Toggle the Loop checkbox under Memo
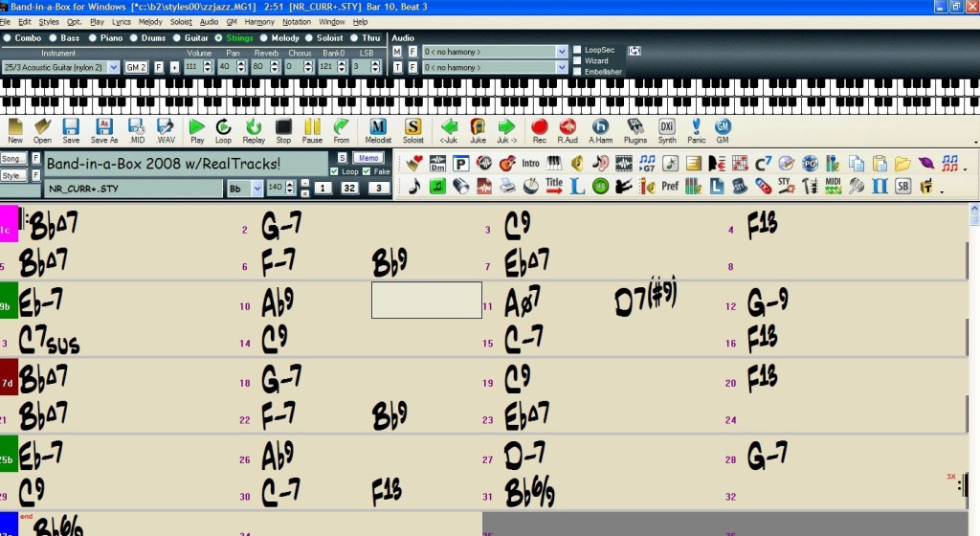This screenshot has width=980, height=536. (x=334, y=171)
